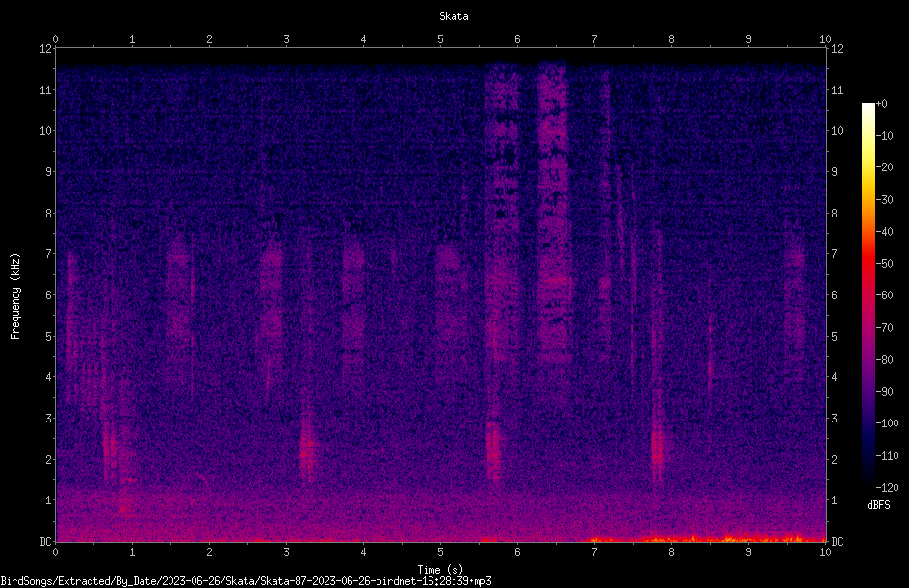Click the "DC" label on the left axis
Image resolution: width=909 pixels, height=588 pixels.
(x=46, y=541)
